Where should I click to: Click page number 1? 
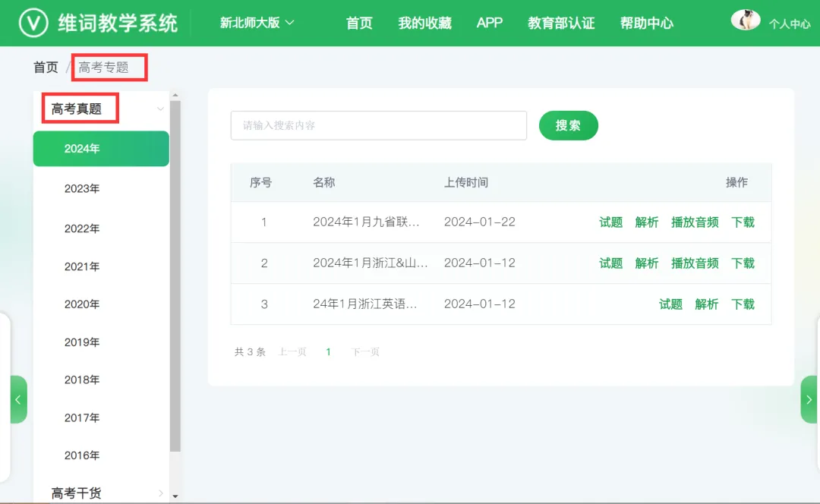pyautogui.click(x=329, y=352)
